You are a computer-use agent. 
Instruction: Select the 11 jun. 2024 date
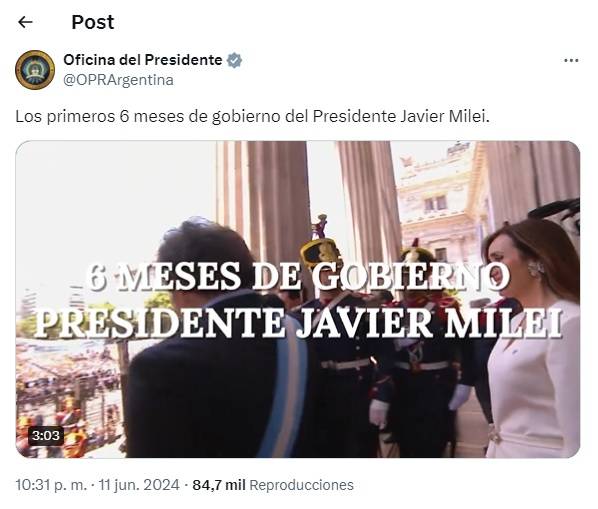point(139,485)
